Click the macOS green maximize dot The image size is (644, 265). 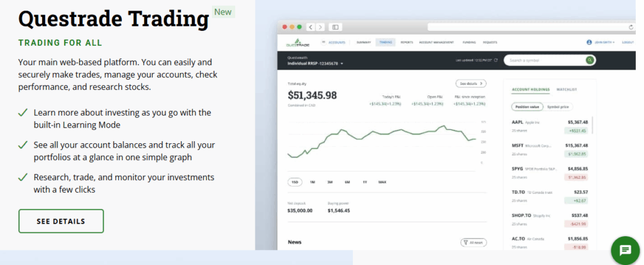point(299,27)
